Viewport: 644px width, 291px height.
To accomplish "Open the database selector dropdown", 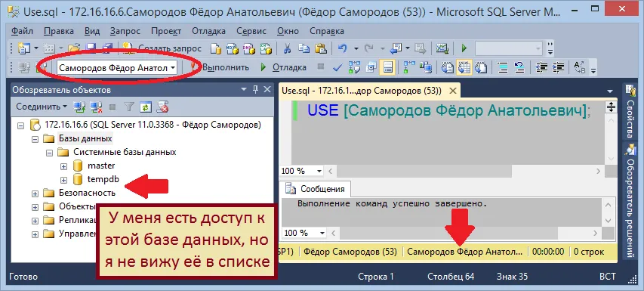I will click(174, 68).
